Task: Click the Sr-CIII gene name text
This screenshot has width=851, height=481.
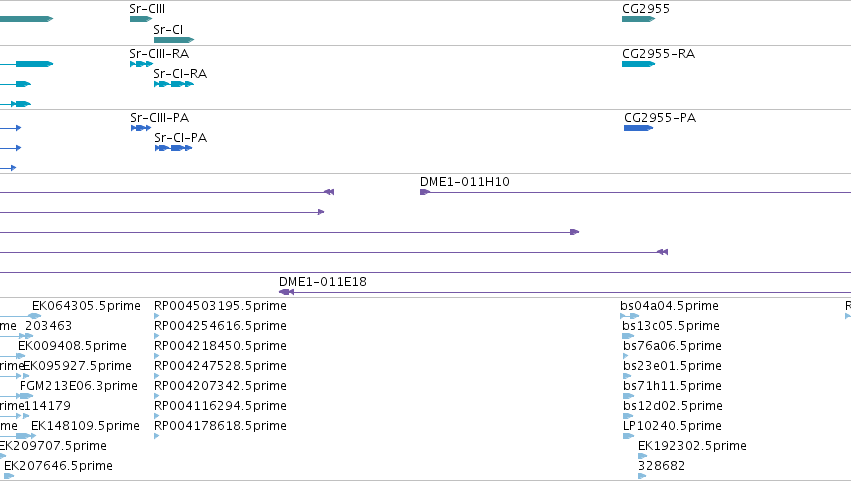Action: (x=147, y=9)
